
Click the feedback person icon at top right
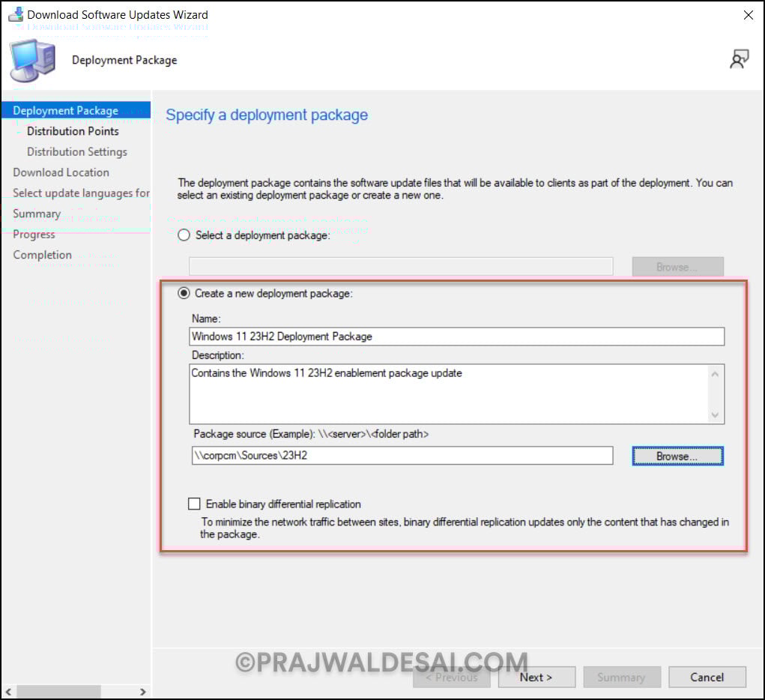click(739, 59)
